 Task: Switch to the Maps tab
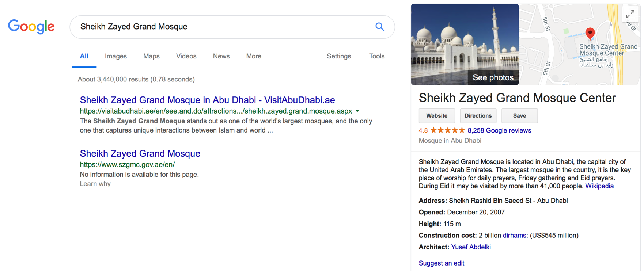[151, 56]
